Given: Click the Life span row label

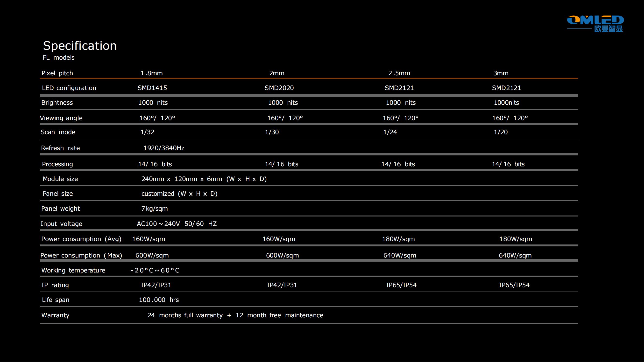Looking at the screenshot, I should tap(56, 300).
